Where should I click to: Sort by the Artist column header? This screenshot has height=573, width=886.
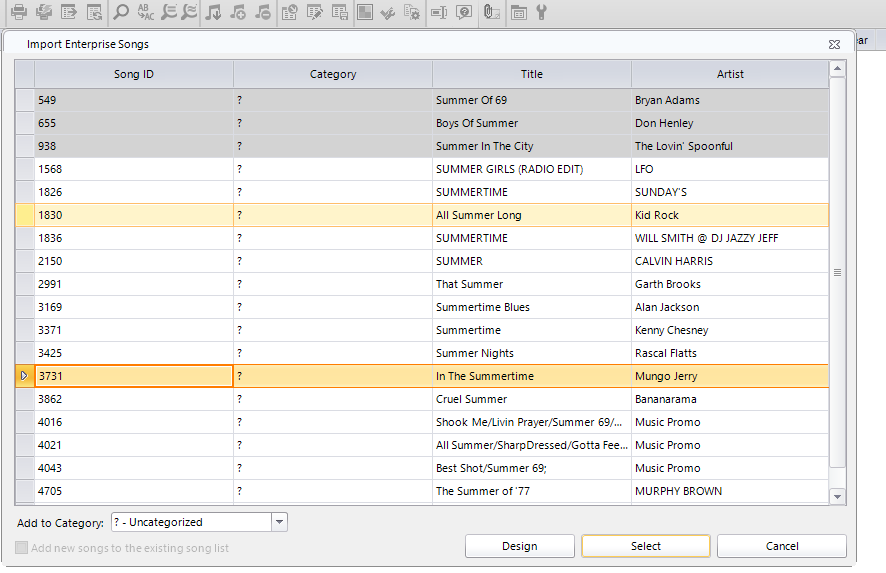[730, 74]
